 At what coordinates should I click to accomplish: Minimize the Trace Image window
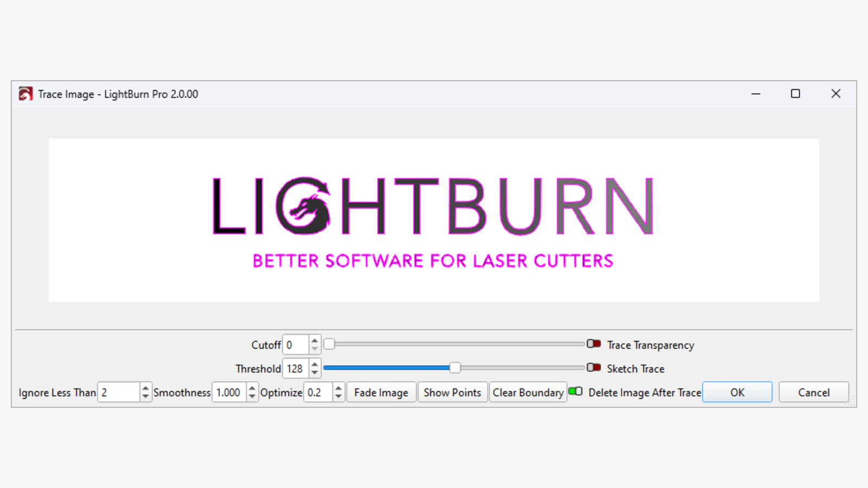pos(756,94)
